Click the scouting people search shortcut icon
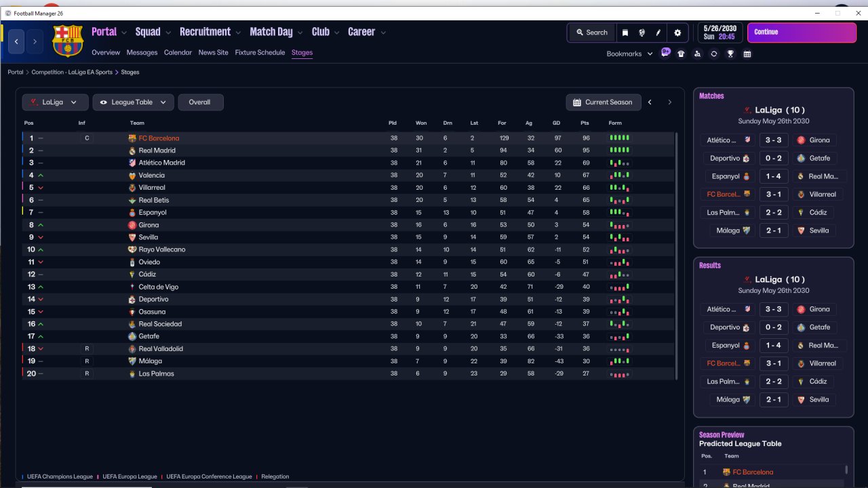 click(697, 54)
